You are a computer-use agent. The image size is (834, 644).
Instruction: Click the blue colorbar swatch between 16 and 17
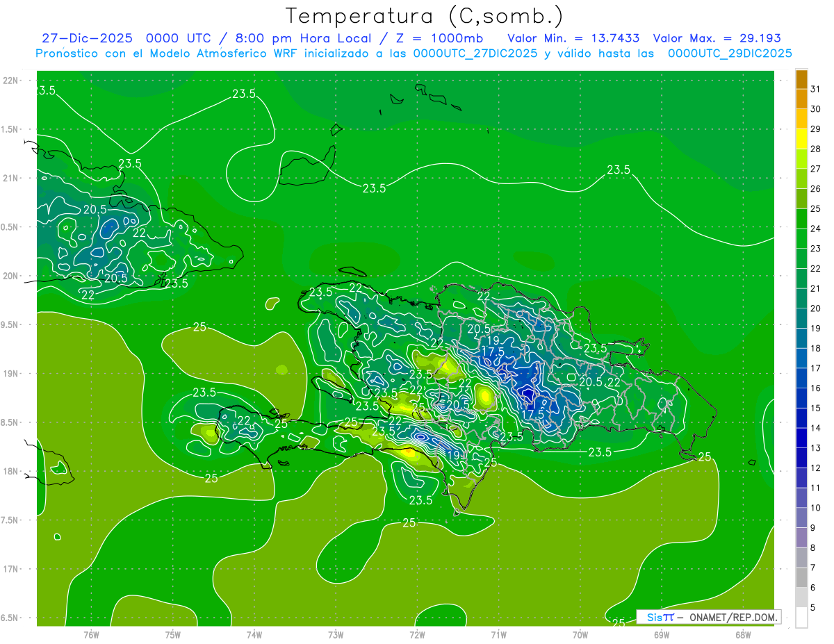click(801, 379)
